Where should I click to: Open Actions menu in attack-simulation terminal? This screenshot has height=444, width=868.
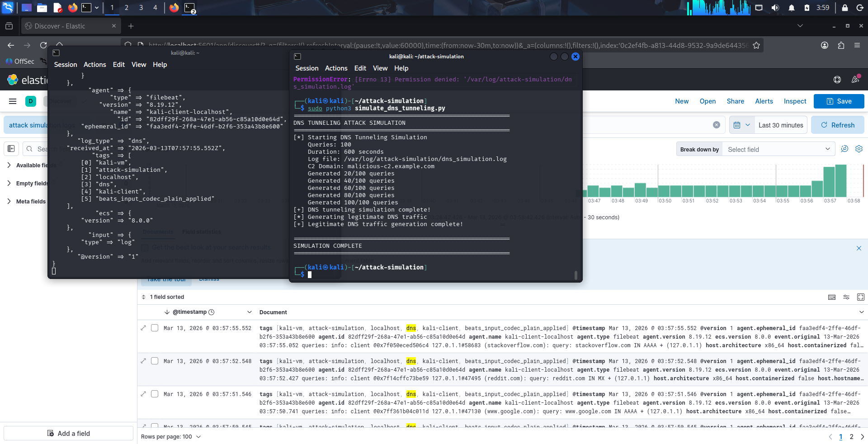click(x=336, y=68)
